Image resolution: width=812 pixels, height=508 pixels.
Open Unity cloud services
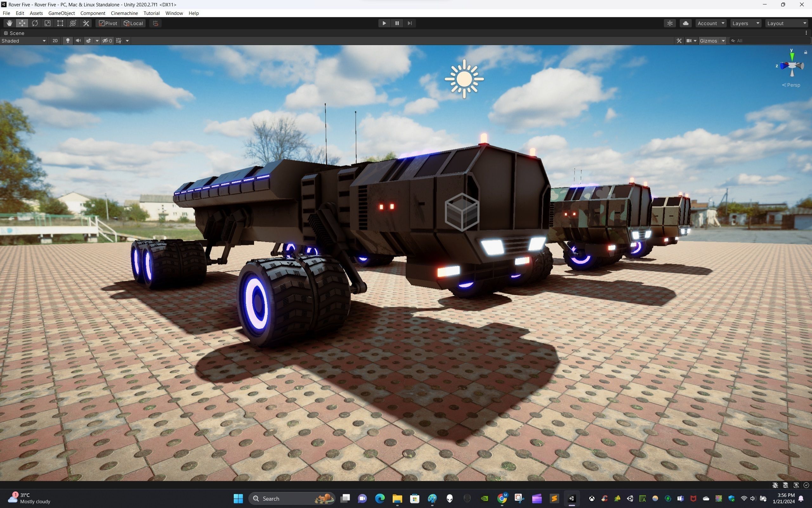tap(685, 23)
